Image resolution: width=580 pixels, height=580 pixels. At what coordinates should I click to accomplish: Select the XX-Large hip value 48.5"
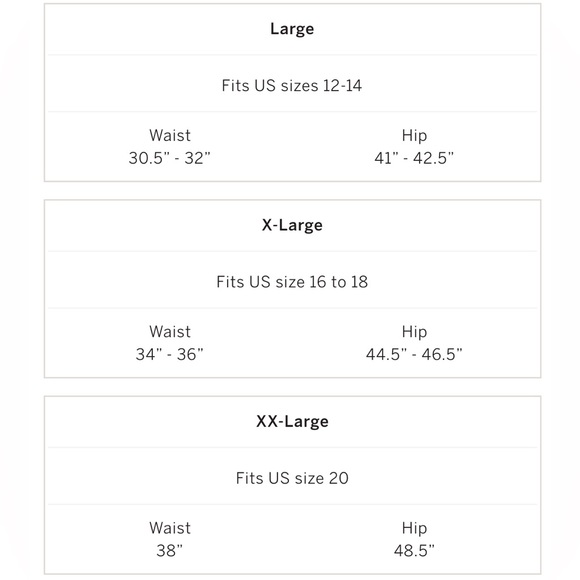tap(414, 550)
